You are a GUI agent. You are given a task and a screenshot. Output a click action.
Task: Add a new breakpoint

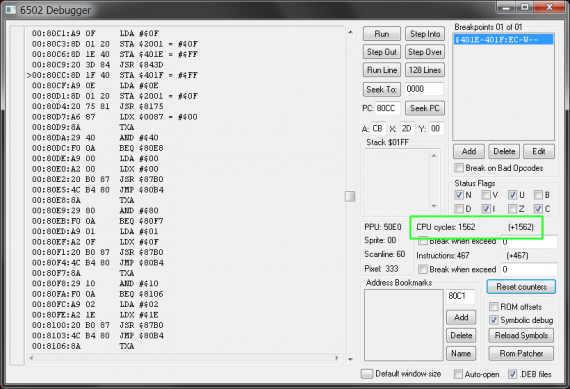point(469,151)
